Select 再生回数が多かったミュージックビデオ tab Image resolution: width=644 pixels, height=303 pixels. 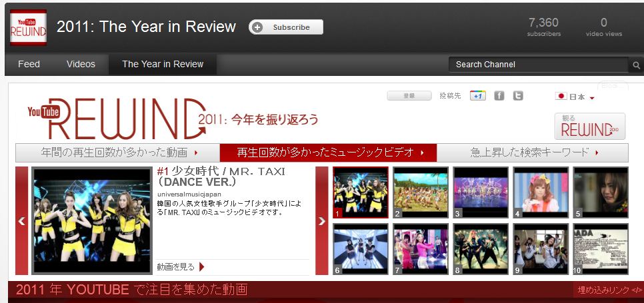328,153
